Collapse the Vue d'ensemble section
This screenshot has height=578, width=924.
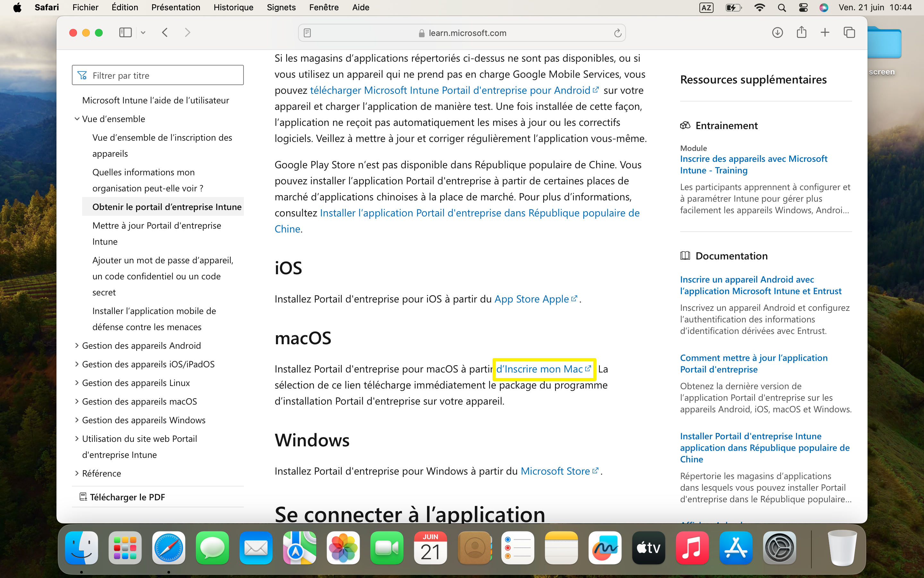77,119
